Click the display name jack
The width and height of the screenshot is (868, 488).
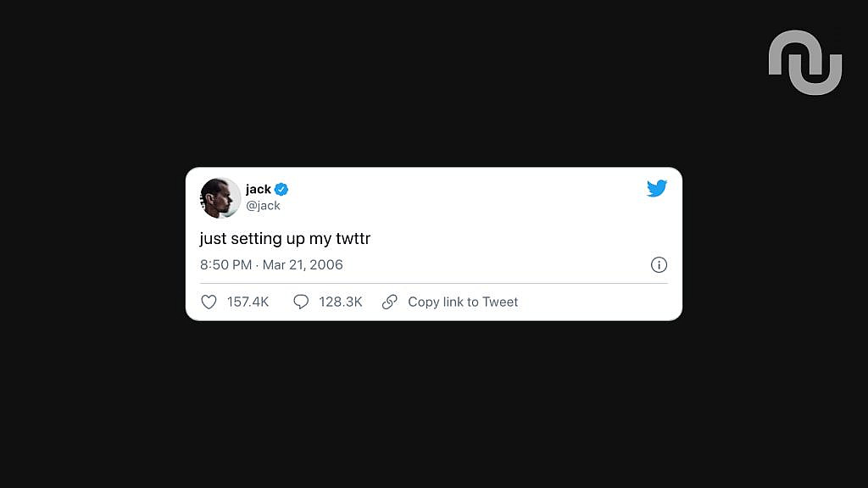[259, 189]
